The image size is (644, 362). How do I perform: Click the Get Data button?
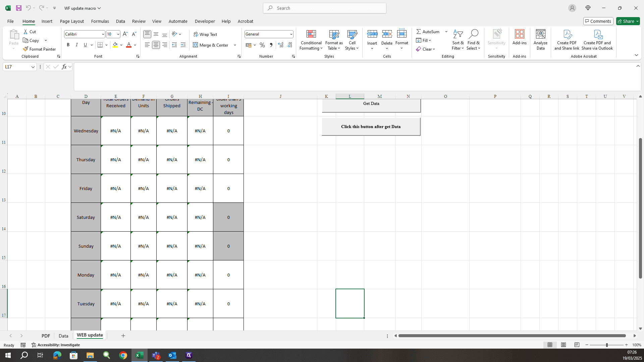[371, 105]
